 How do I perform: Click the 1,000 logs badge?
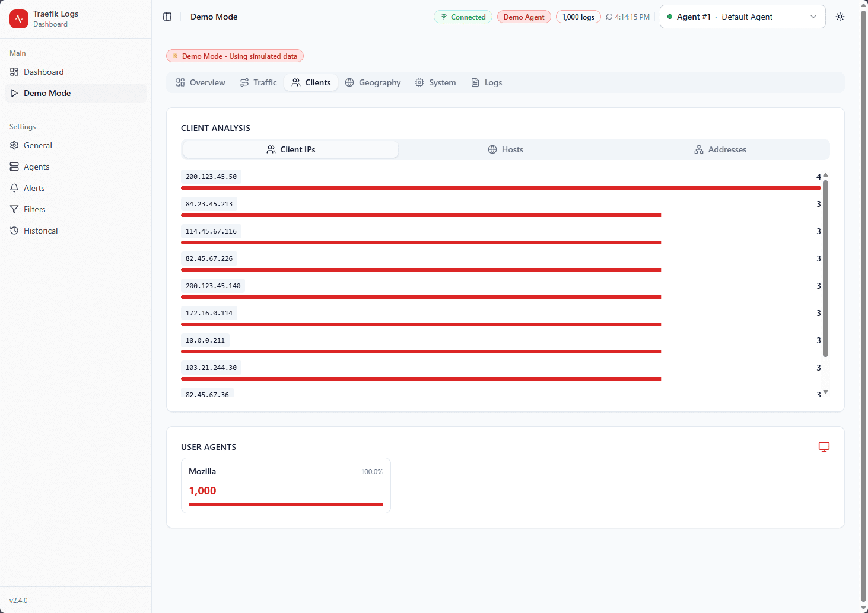click(x=578, y=17)
